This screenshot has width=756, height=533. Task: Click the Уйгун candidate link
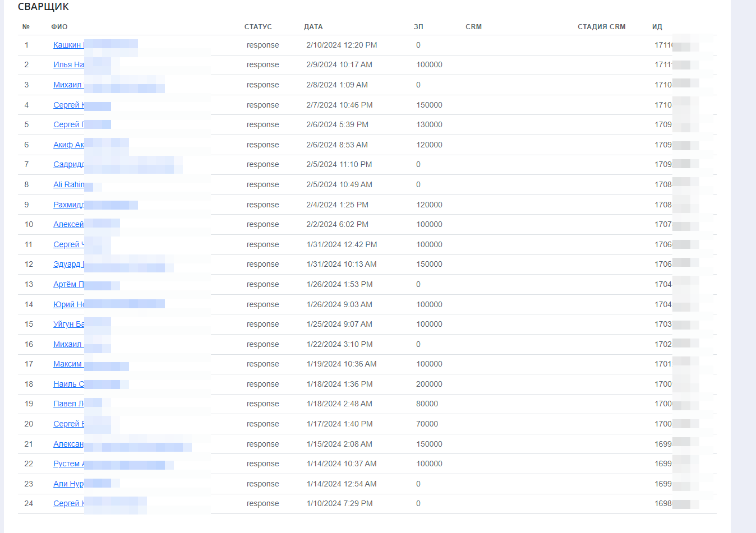click(x=68, y=325)
